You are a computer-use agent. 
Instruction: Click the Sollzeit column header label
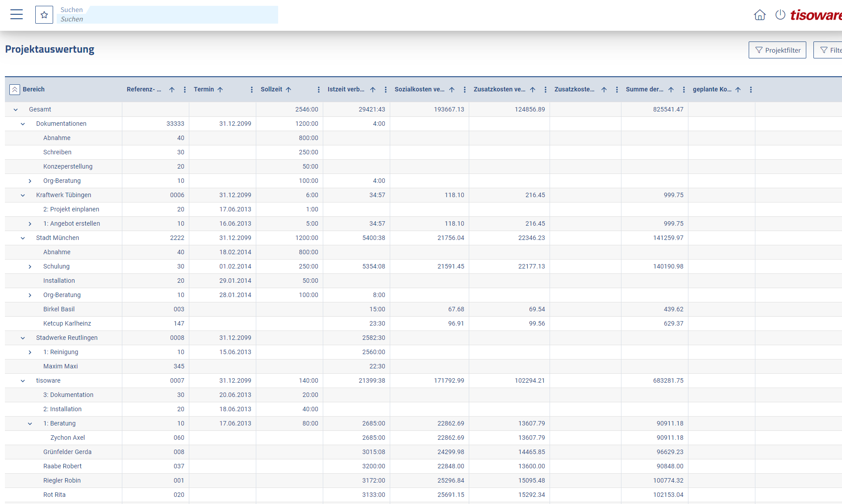[x=271, y=89]
